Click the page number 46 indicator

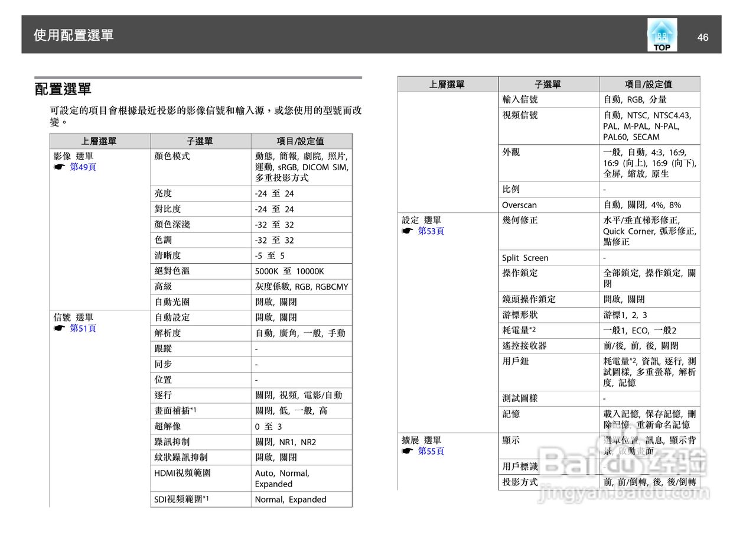[703, 37]
